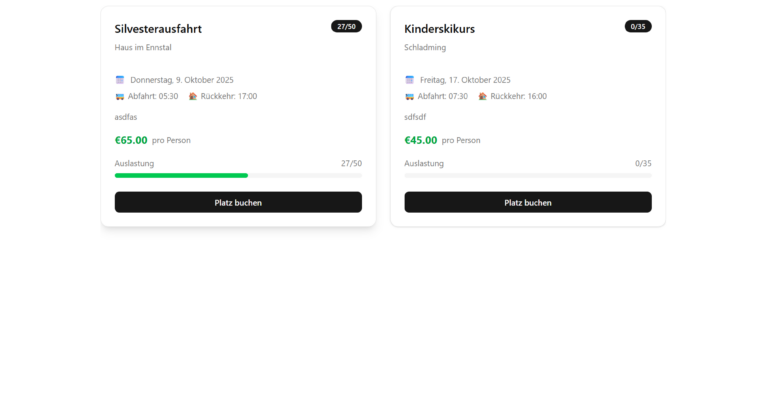
Task: Click house icon beside Rückkehr: 16:00
Action: 483,97
